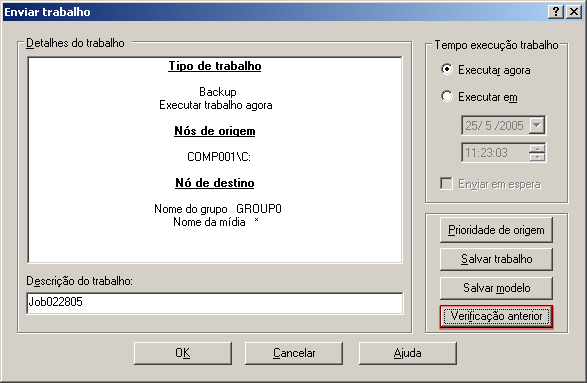Click the Prioridade de origem button
Viewport: 587px width, 383px height.
(496, 230)
